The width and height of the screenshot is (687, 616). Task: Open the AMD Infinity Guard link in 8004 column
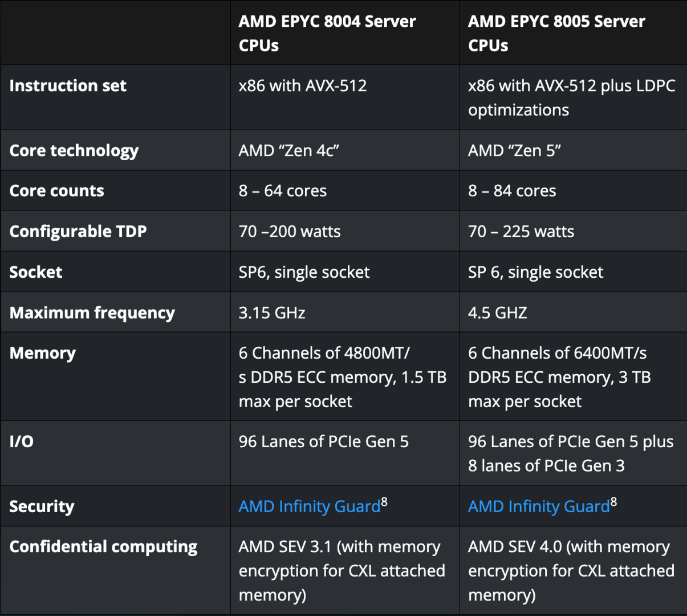(x=310, y=506)
